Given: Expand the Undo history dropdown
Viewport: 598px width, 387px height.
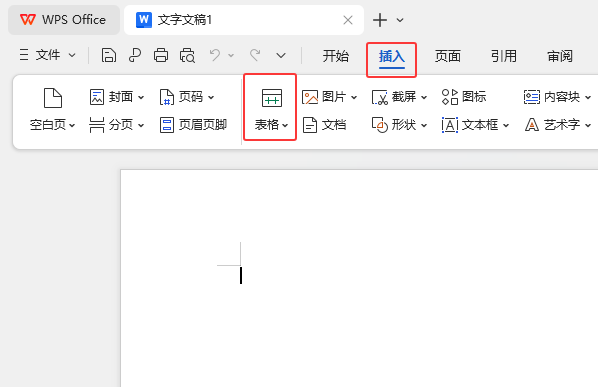Looking at the screenshot, I should 231,56.
